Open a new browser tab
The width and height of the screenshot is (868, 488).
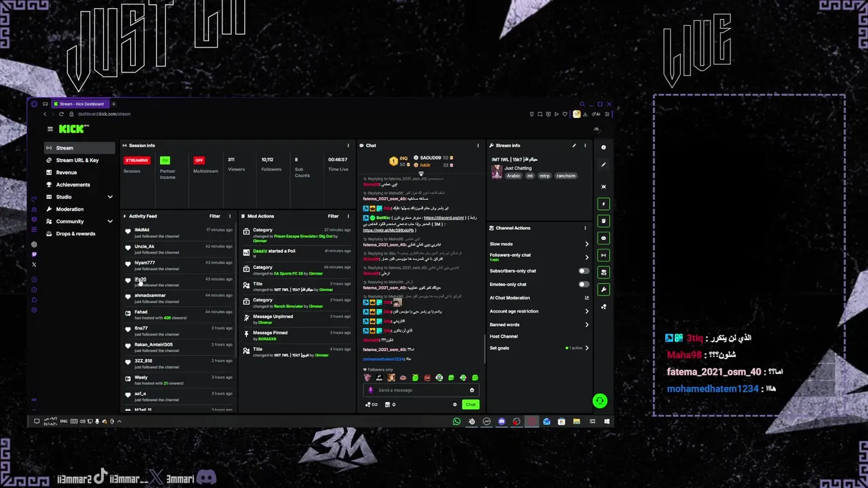[x=113, y=104]
